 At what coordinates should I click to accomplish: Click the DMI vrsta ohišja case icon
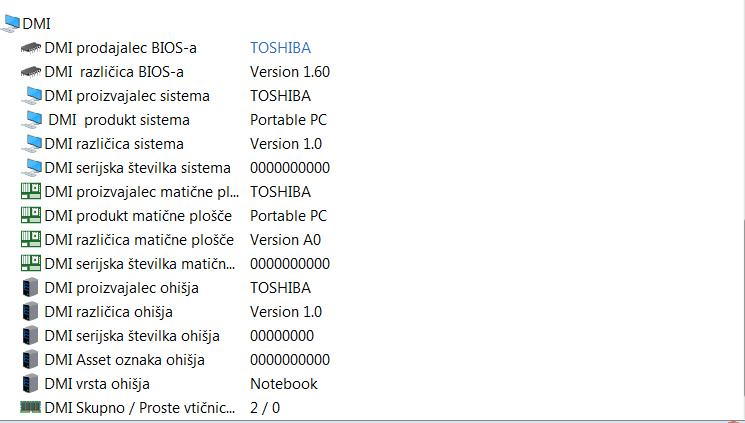[30, 384]
